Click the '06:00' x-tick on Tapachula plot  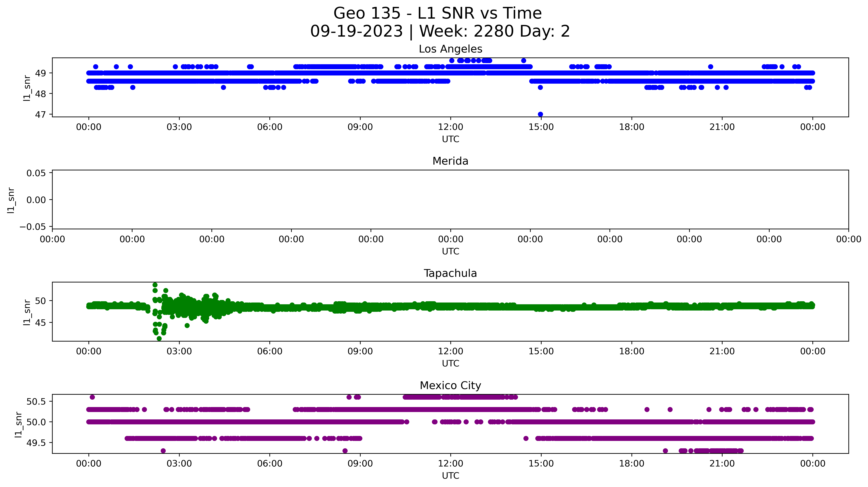pos(270,352)
